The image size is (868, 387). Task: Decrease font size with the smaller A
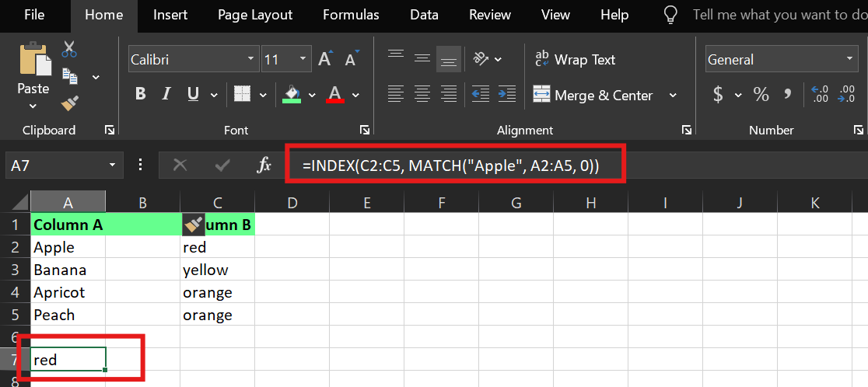352,59
